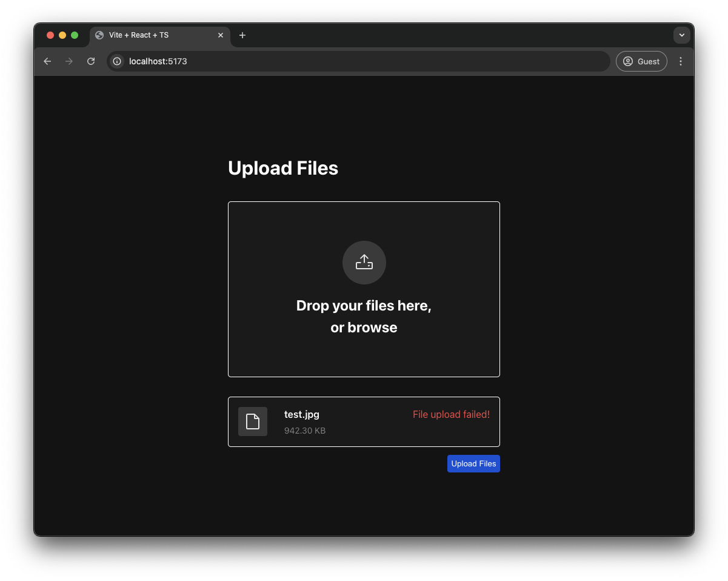Open a new tab with the plus icon
The height and width of the screenshot is (581, 728).
point(242,35)
